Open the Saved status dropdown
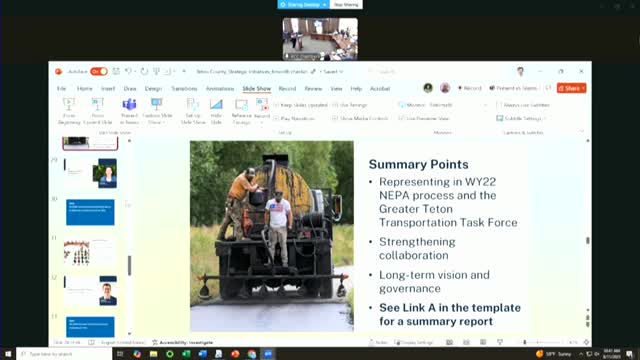 [x=334, y=71]
